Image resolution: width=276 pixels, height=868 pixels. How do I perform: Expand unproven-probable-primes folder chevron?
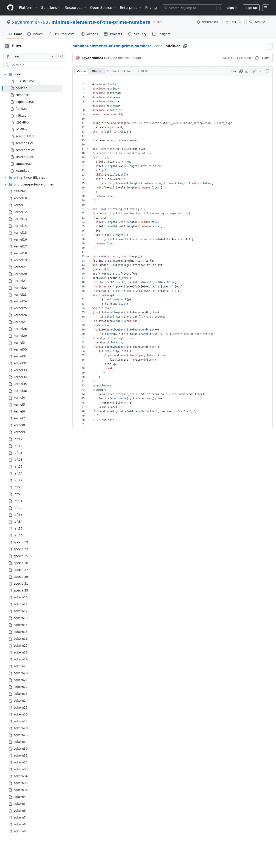5,184
